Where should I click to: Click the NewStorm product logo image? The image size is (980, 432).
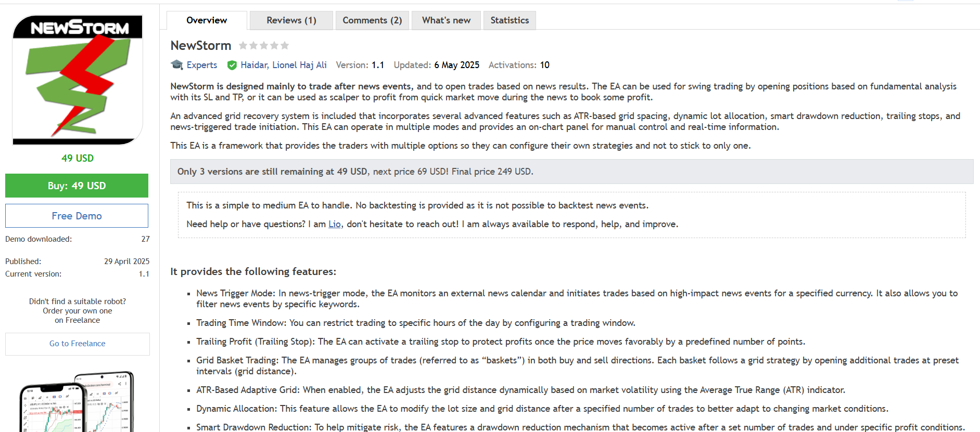(x=78, y=80)
